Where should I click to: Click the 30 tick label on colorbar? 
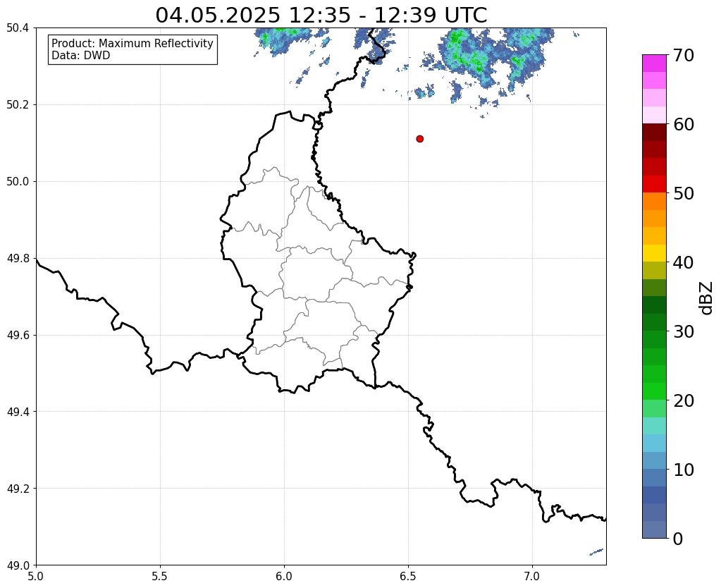(684, 331)
